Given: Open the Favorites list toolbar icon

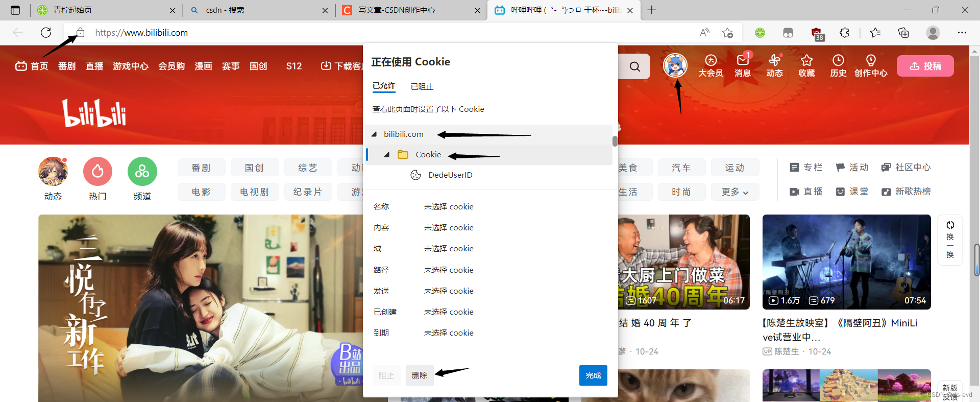Looking at the screenshot, I should click(x=875, y=33).
